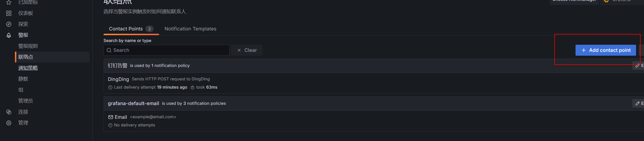Click the star icon for starred items
The width and height of the screenshot is (644, 141).
(x=9, y=2)
